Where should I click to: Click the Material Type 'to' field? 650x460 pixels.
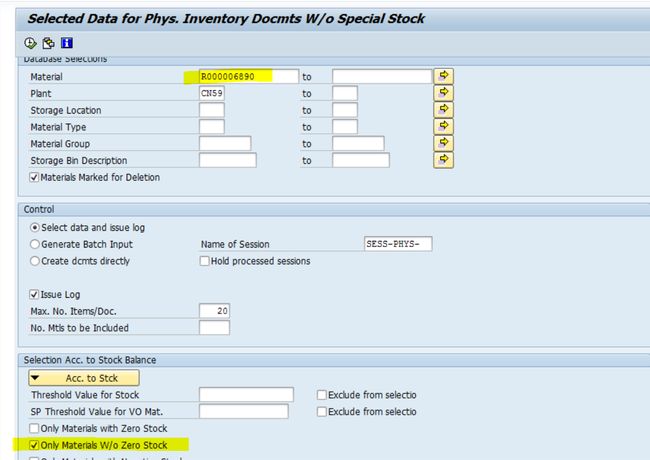[x=345, y=127]
